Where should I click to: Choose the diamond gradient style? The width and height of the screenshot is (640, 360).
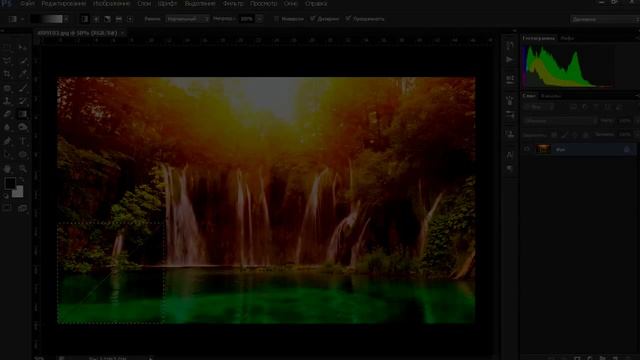coord(130,19)
